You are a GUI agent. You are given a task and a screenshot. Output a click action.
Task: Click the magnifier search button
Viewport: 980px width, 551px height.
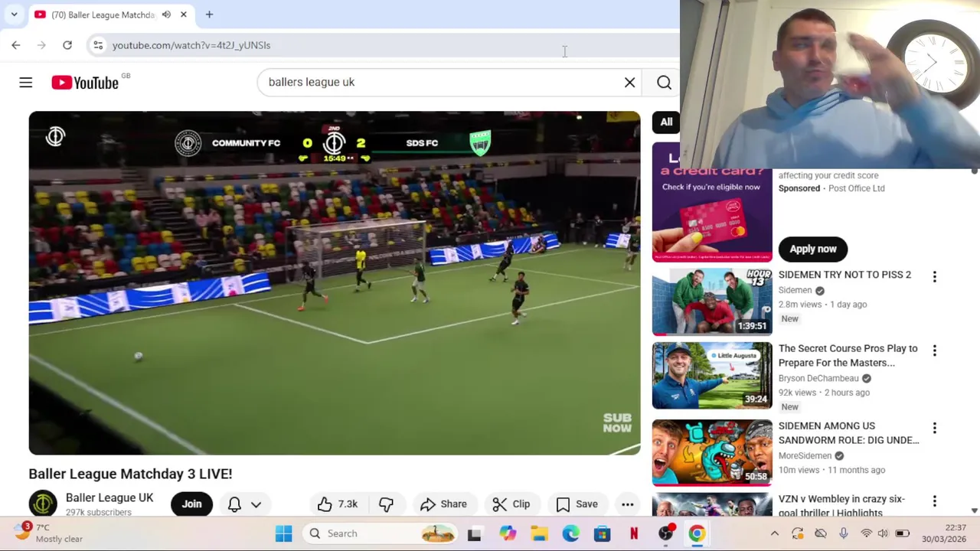point(664,83)
